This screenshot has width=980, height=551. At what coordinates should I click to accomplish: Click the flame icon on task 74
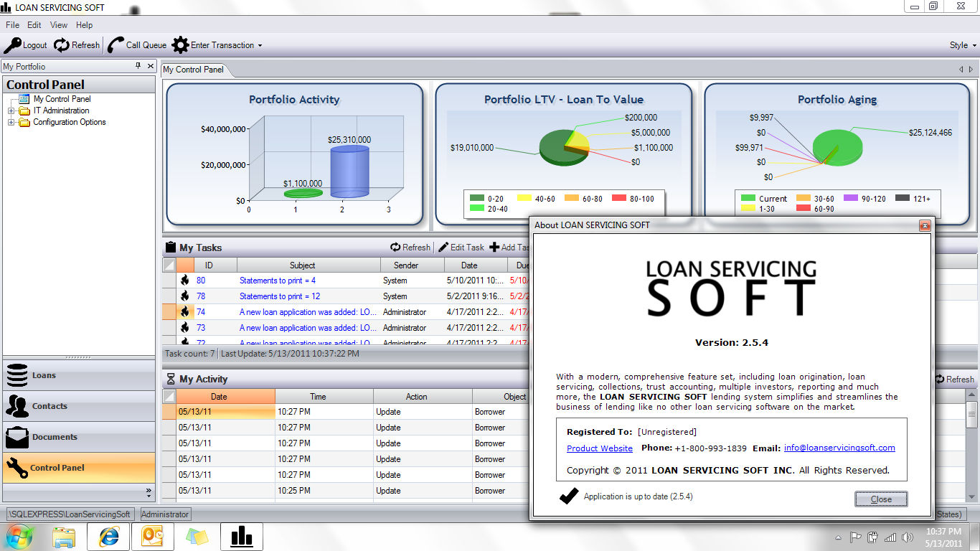point(185,312)
